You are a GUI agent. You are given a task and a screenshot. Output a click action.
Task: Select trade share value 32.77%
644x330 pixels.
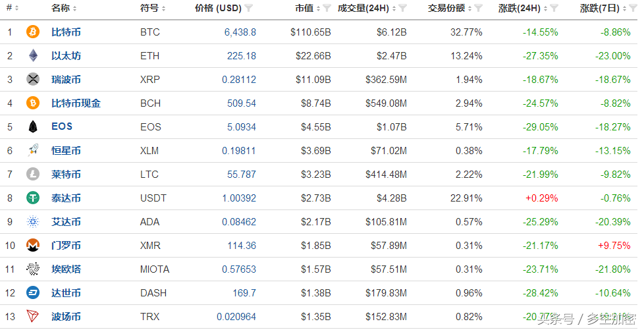(x=466, y=32)
